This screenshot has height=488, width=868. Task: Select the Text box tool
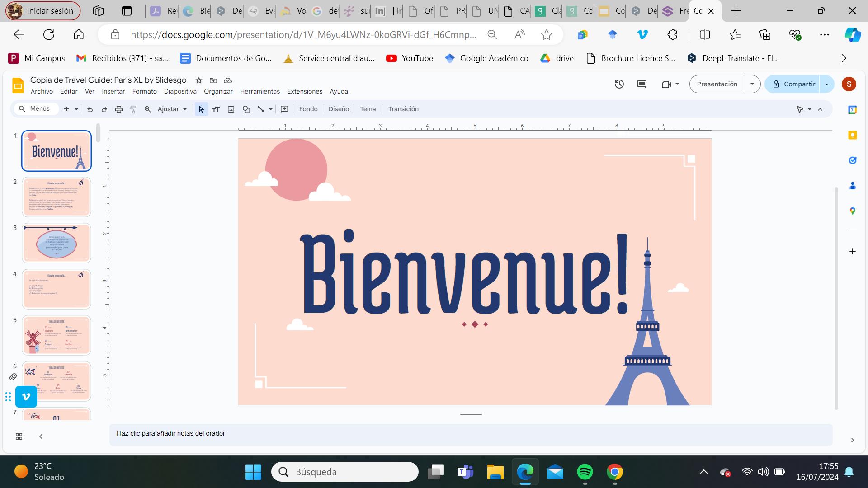pyautogui.click(x=216, y=109)
